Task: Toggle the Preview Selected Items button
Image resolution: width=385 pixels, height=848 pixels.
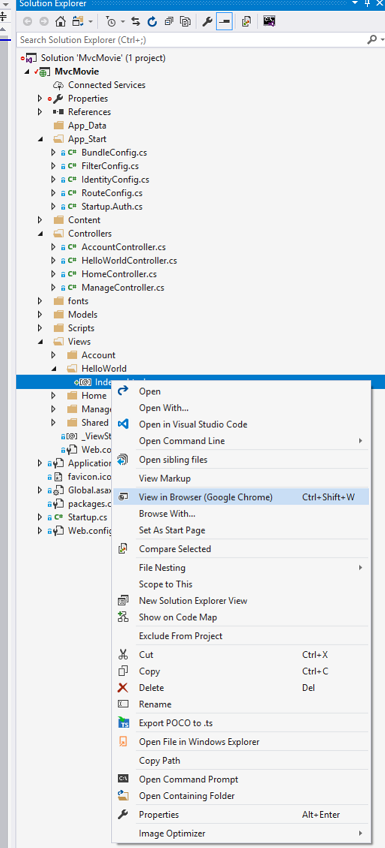Action: click(224, 22)
